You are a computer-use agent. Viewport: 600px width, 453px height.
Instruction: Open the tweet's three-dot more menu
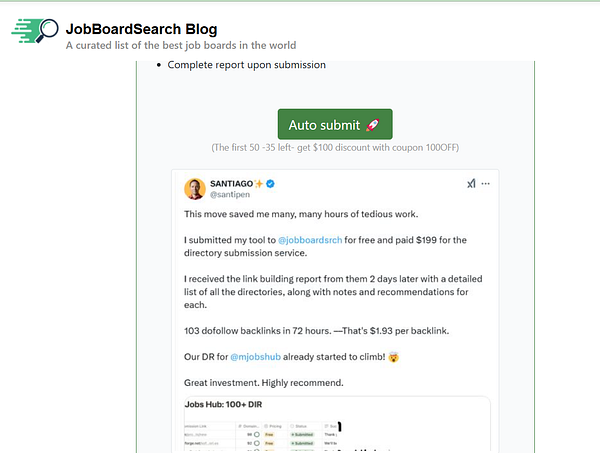[x=486, y=184]
